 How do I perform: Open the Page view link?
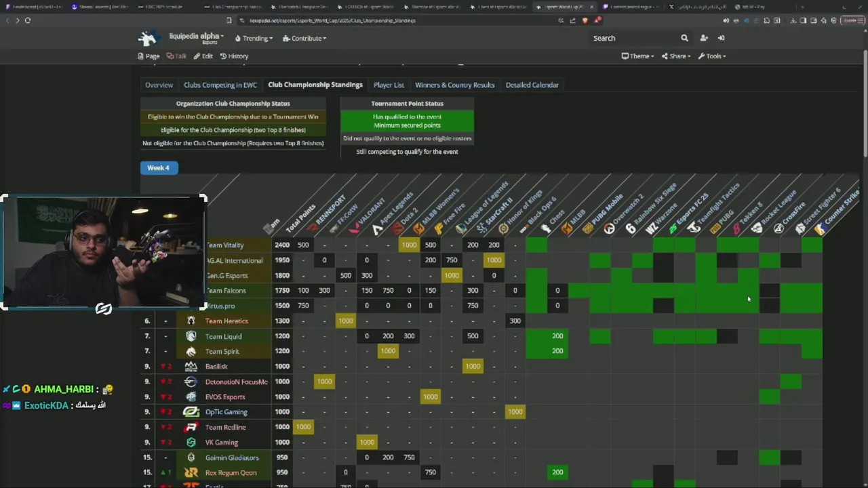coord(149,56)
